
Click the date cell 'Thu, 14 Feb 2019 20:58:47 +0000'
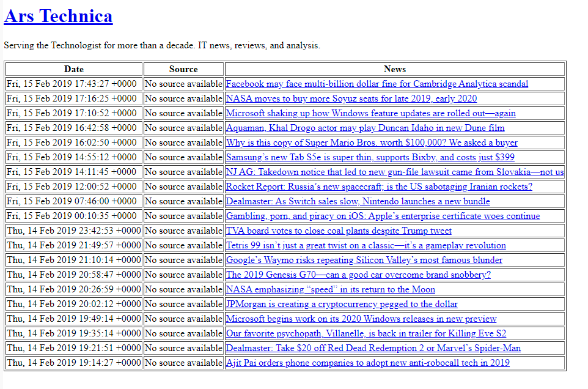74,274
